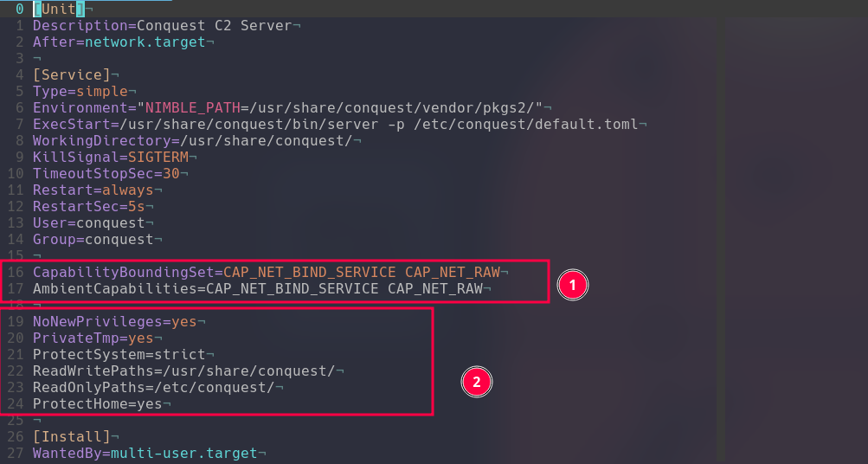Click the AmbientCapabilities line

(x=257, y=288)
